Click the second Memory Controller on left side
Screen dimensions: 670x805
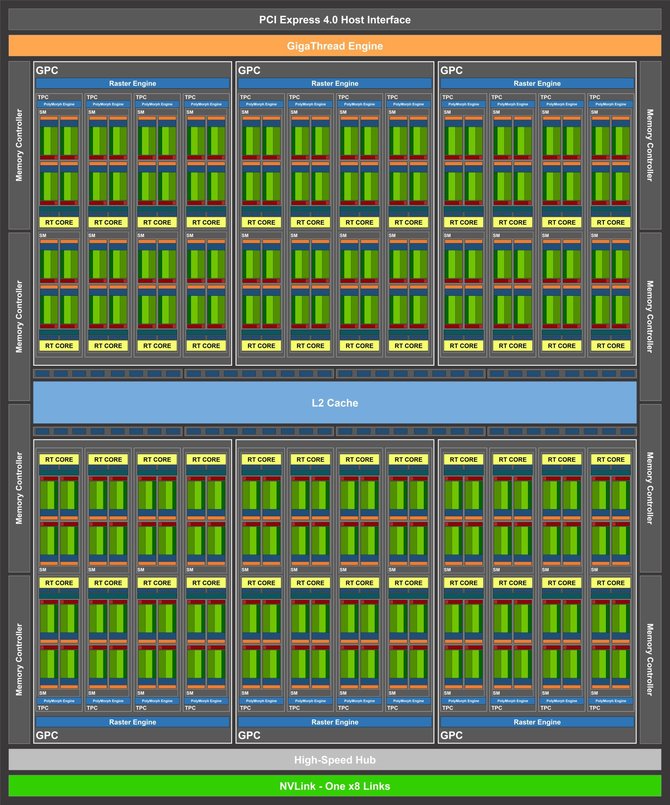[19, 316]
